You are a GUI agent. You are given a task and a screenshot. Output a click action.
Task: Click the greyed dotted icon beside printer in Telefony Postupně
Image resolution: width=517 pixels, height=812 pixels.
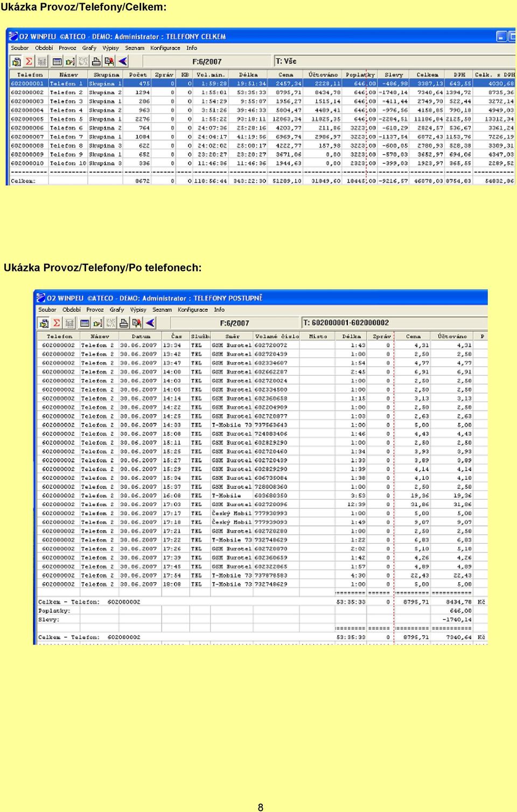click(110, 323)
